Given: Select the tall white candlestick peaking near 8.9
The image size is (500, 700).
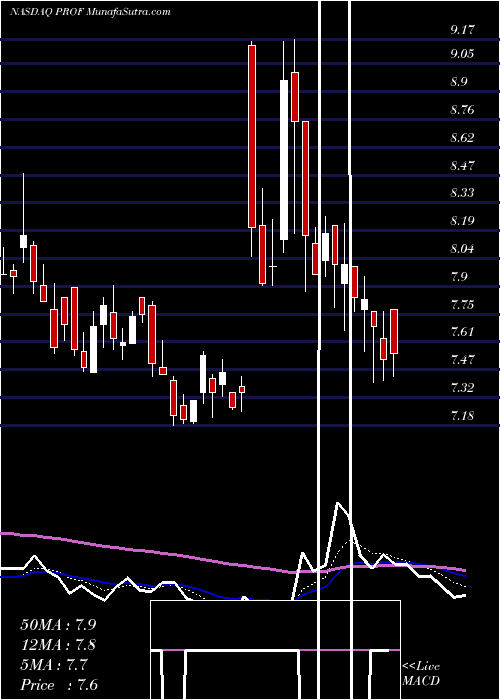Looking at the screenshot, I should click(284, 160).
